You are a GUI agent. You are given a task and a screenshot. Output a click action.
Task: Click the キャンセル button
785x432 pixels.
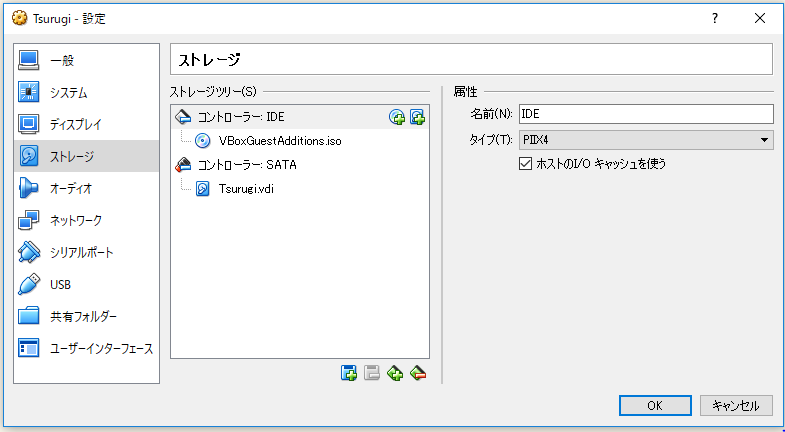pos(736,405)
